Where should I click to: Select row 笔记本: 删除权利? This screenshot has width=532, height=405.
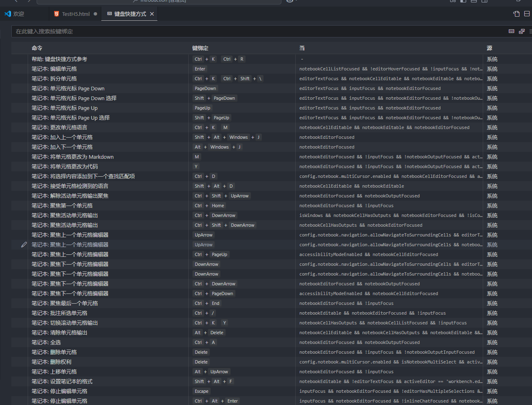[x=272, y=362]
